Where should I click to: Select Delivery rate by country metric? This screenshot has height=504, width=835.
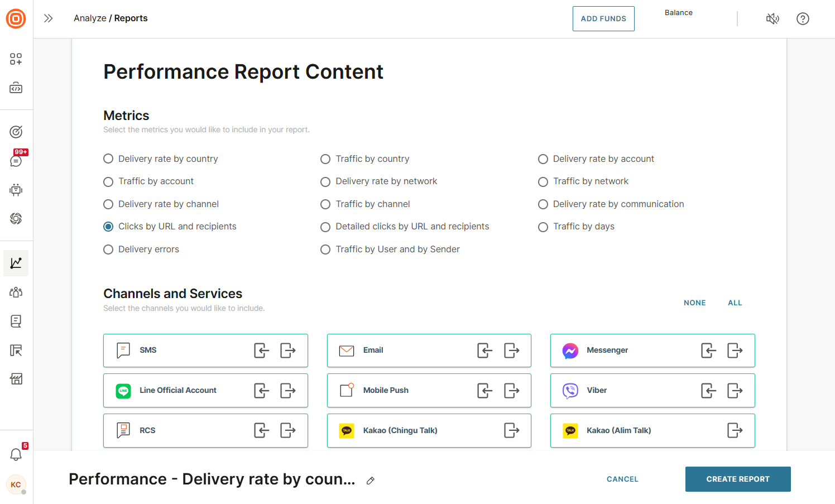[108, 159]
